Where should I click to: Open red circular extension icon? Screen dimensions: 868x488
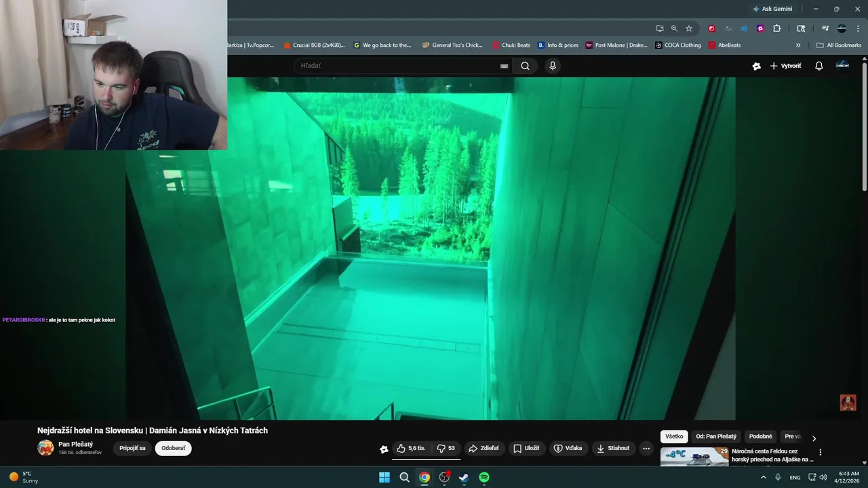tap(711, 28)
